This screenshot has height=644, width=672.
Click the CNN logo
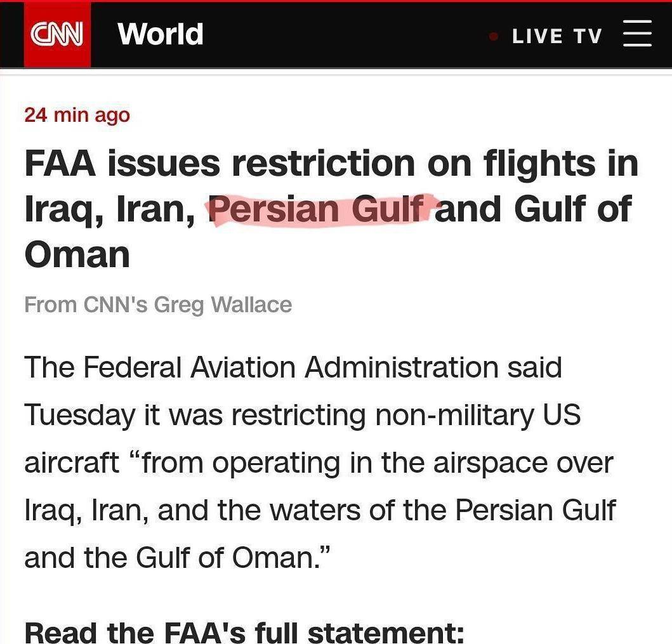(57, 34)
